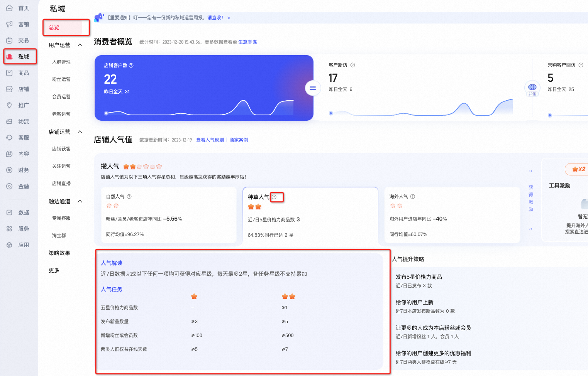
Task: Click the 店铺 shop icon
Action: coord(9,89)
